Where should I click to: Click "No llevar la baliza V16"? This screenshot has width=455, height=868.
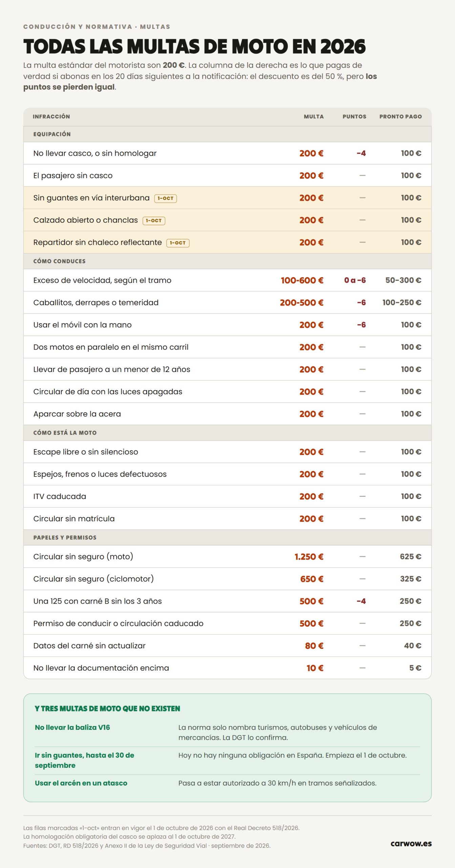click(73, 727)
